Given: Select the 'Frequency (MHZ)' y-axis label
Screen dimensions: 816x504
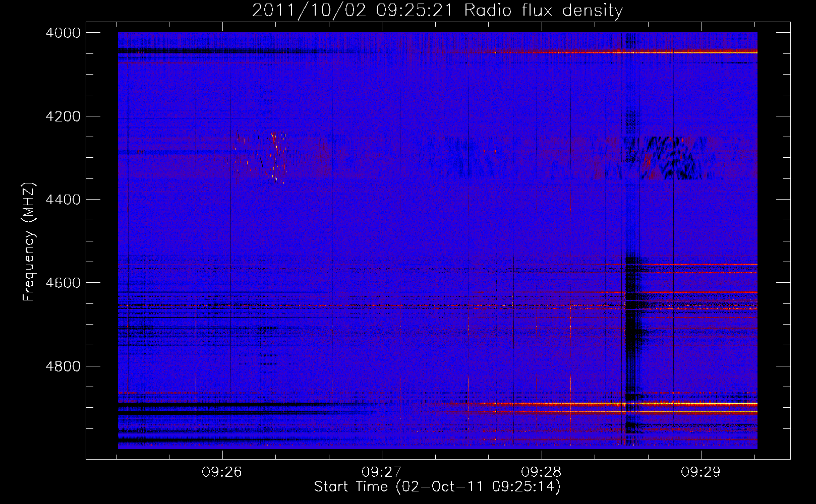Looking at the screenshot, I should (29, 242).
